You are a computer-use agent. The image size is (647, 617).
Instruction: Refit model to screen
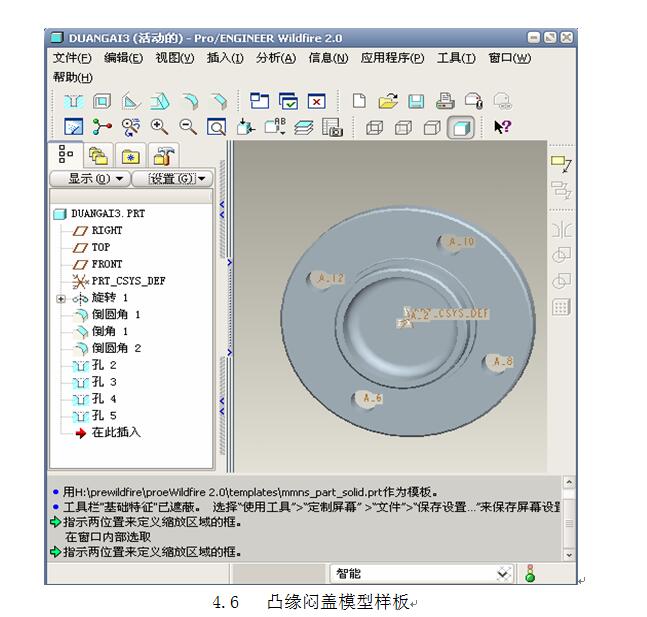[216, 127]
